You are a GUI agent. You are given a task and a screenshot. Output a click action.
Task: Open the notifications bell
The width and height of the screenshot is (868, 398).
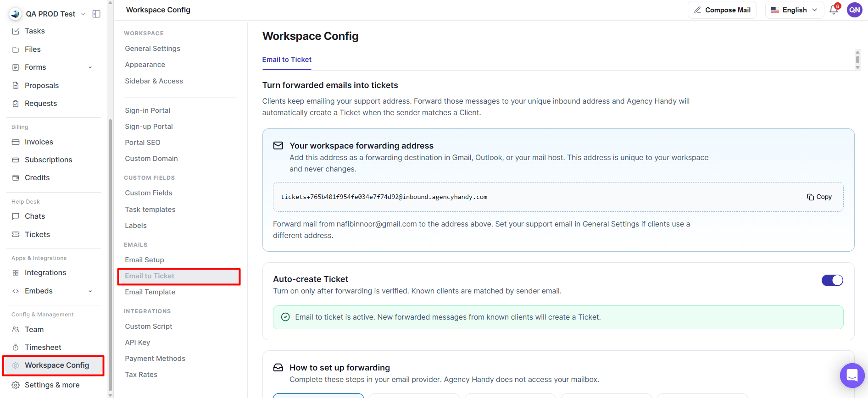834,10
